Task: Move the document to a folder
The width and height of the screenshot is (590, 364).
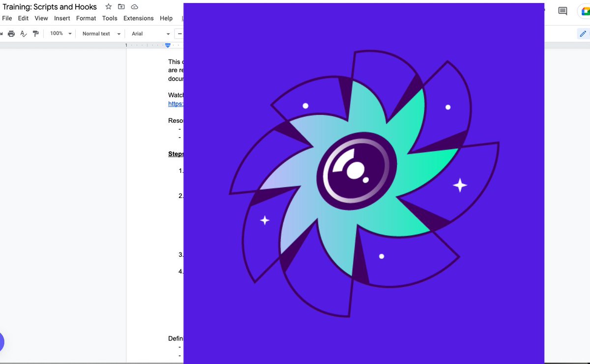Action: coord(121,7)
